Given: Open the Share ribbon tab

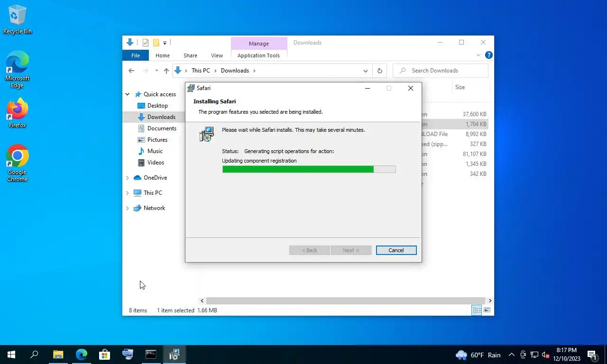Looking at the screenshot, I should [x=190, y=55].
